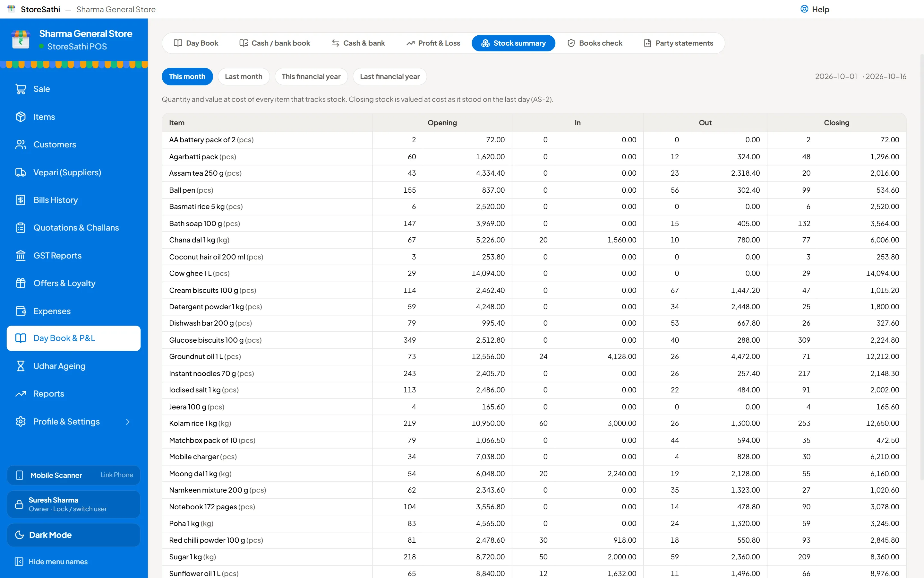Click Kolam rice 1 kg item name
The image size is (924, 578).
(x=200, y=423)
